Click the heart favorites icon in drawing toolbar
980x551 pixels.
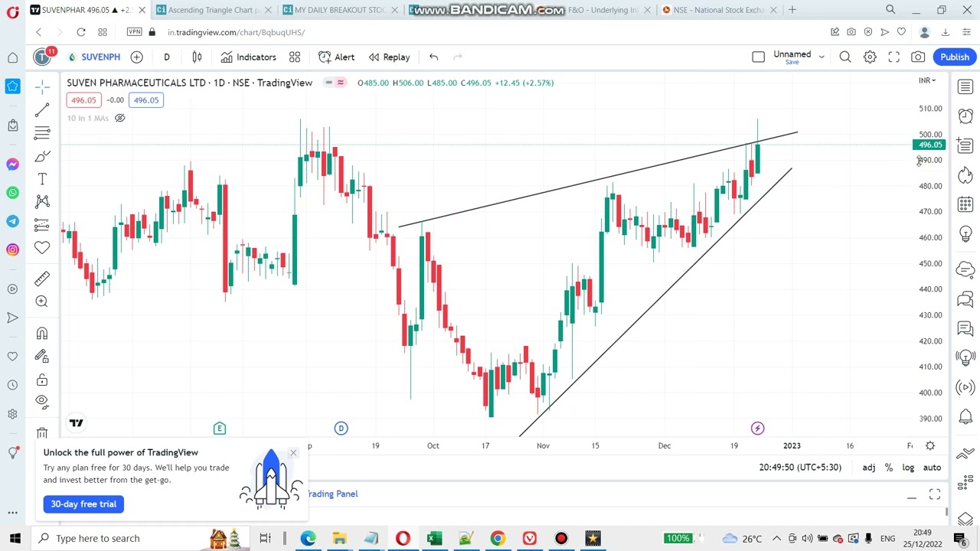pyautogui.click(x=42, y=247)
